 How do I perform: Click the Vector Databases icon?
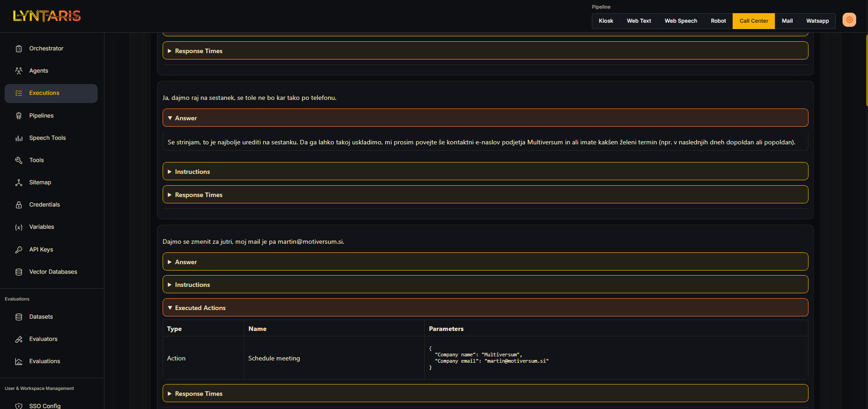pos(19,272)
